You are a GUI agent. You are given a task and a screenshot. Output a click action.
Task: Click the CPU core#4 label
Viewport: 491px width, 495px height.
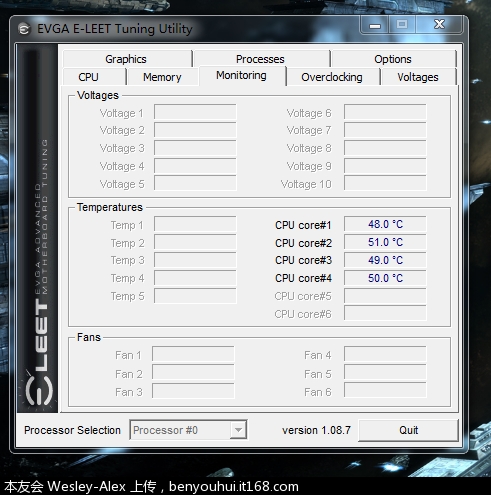(303, 278)
